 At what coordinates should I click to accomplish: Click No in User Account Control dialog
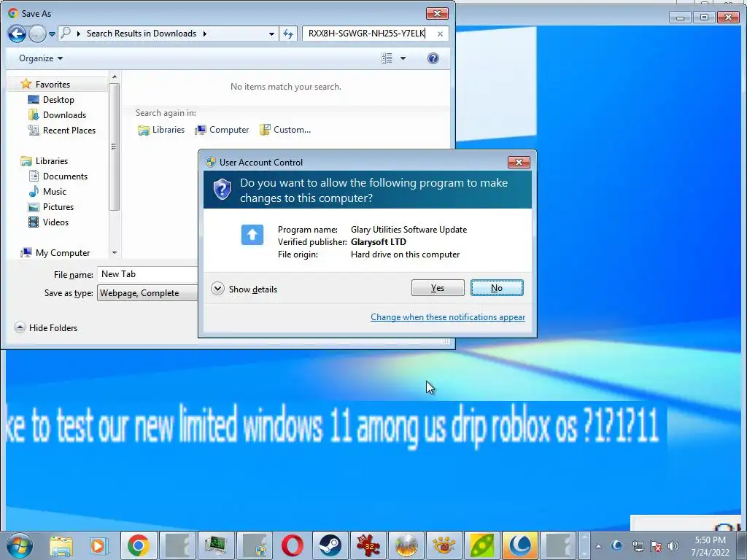click(496, 287)
